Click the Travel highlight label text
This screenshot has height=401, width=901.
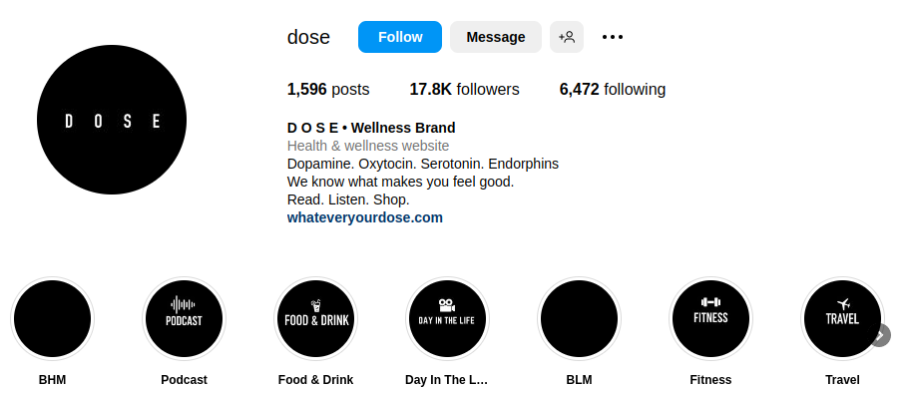pyautogui.click(x=842, y=380)
